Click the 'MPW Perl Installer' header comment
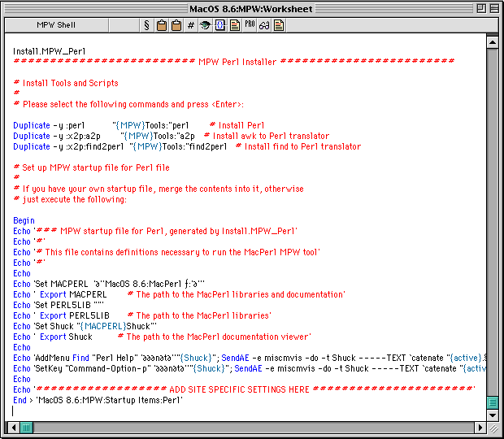 click(233, 62)
